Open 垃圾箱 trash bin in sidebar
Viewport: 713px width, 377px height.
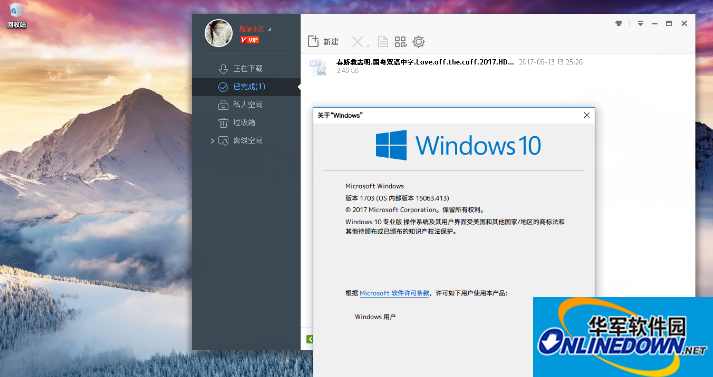tap(246, 123)
